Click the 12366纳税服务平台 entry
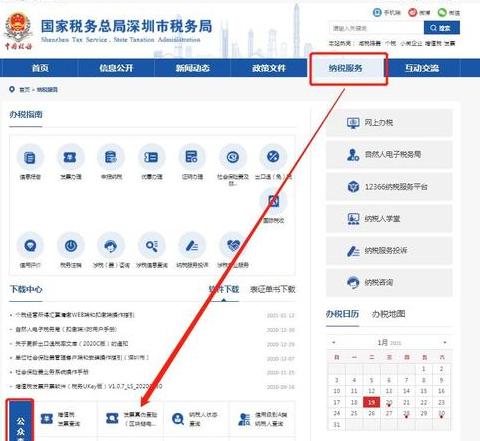480x441 pixels. pos(389,187)
